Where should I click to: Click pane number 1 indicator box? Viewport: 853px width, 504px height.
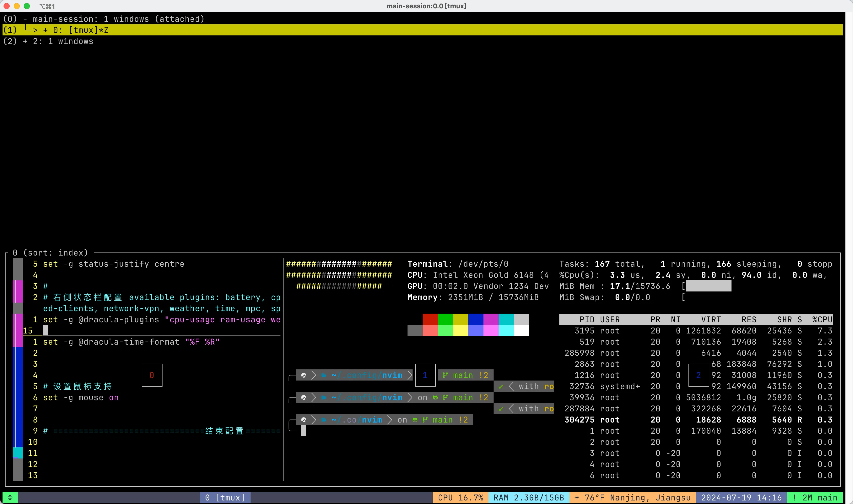[x=425, y=375]
